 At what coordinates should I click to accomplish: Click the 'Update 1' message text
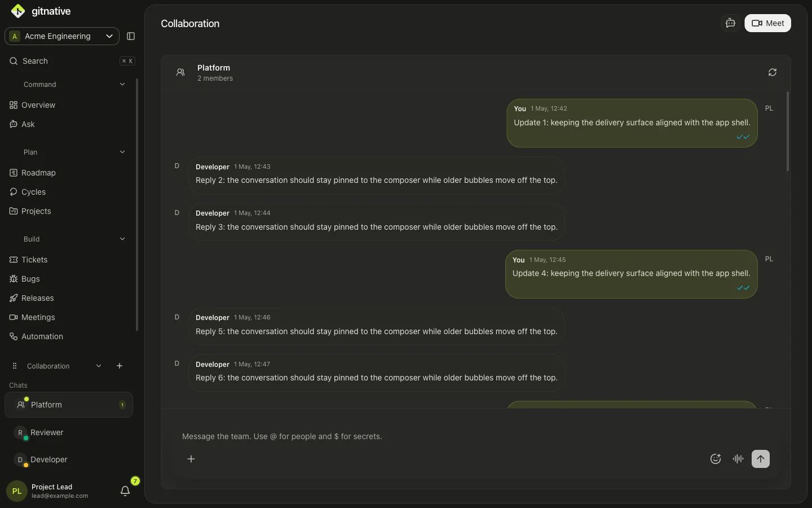(x=632, y=122)
